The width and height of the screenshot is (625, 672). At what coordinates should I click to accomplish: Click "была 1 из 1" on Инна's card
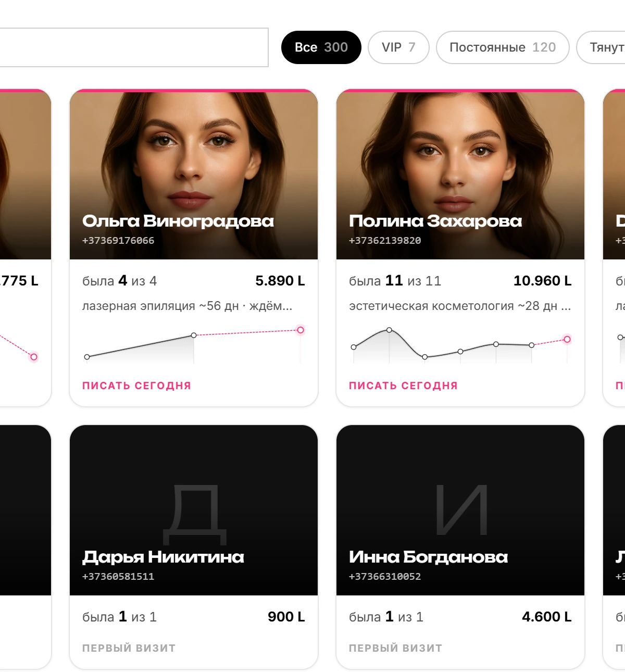pos(386,617)
